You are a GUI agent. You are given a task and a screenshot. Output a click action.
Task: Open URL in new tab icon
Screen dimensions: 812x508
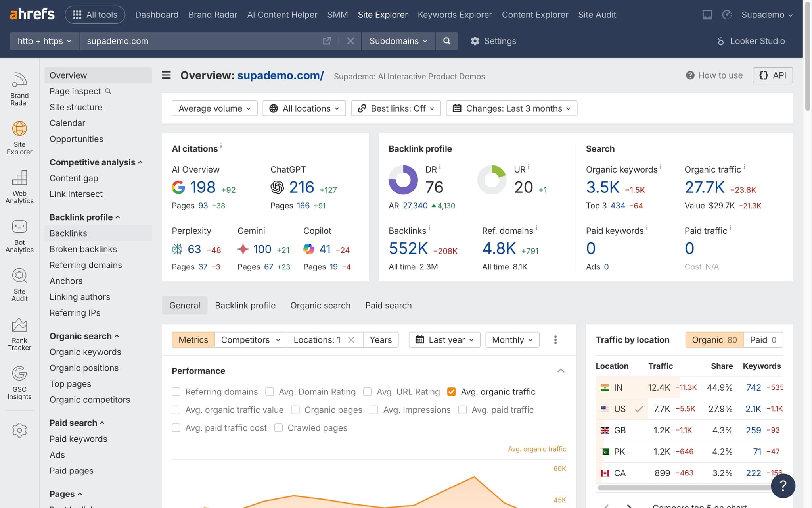pos(327,41)
